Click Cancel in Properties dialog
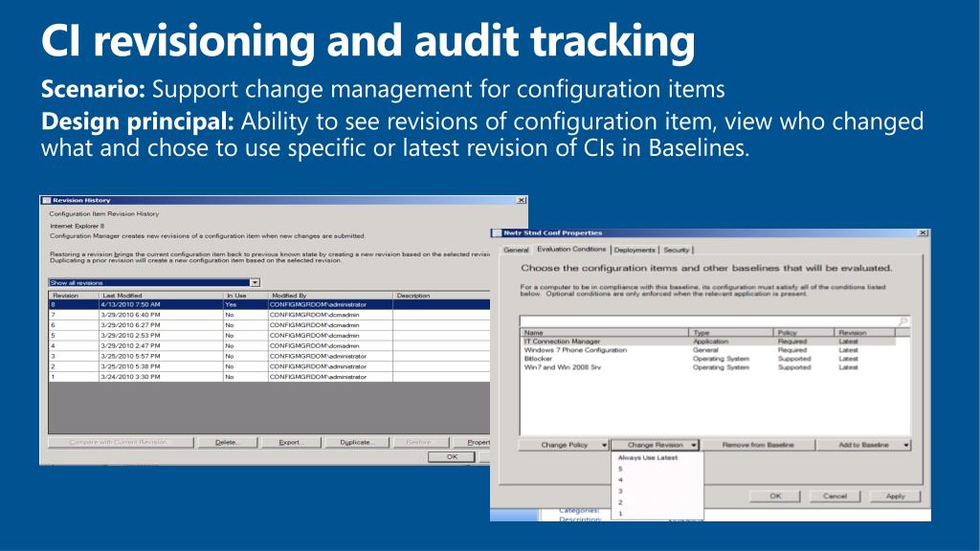This screenshot has height=551, width=980. tap(835, 496)
